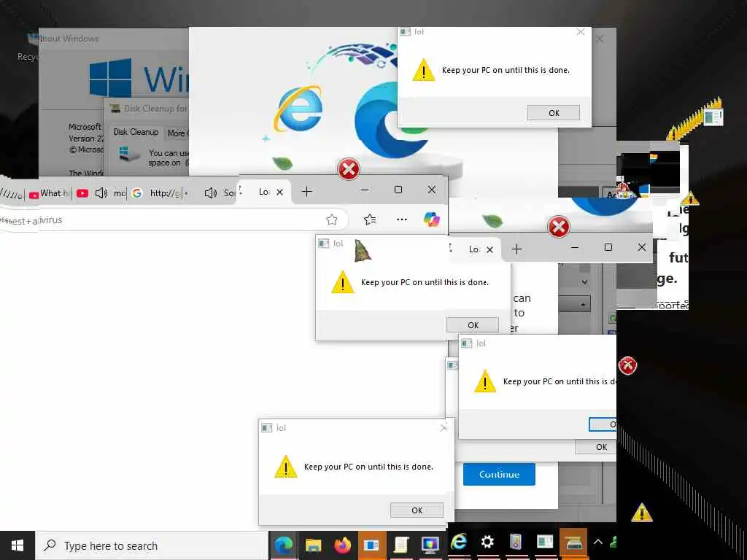The width and height of the screenshot is (747, 560).
Task: Select the 'More O' tab in Disk Cleanup
Action: point(177,133)
